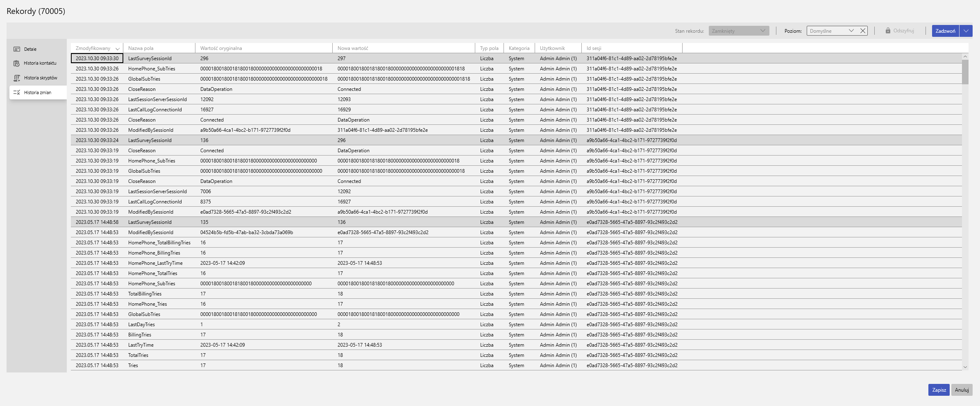Image resolution: width=980 pixels, height=406 pixels.
Task: Open the Poziom dropdown list
Action: click(851, 31)
